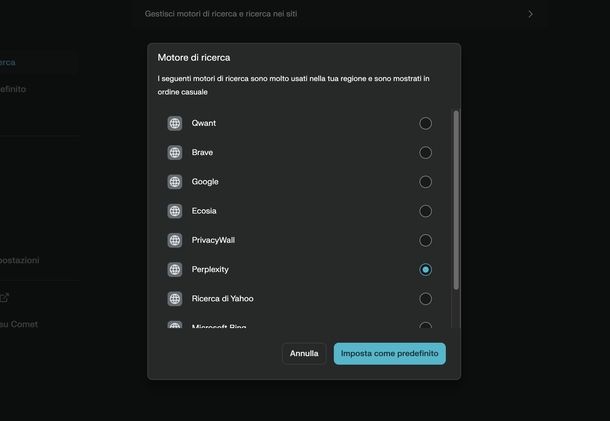Click Imposta come predefinito button
This screenshot has width=610, height=421.
click(x=390, y=354)
